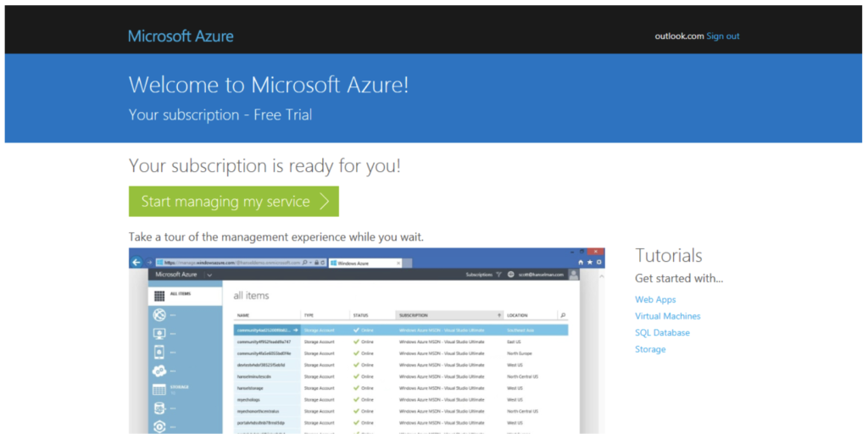Click the cloud services gear-cloud sidebar icon
The height and width of the screenshot is (439, 868).
(159, 371)
